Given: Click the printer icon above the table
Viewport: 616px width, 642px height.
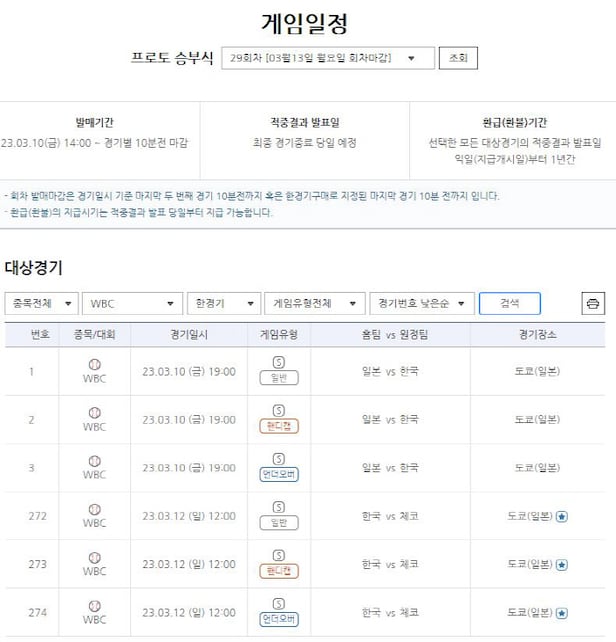Looking at the screenshot, I should click(593, 303).
